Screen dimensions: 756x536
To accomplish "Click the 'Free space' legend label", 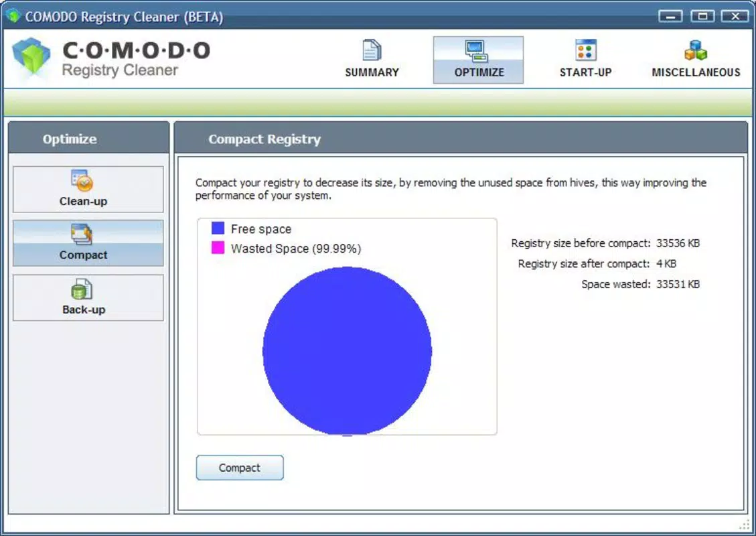I will point(261,229).
